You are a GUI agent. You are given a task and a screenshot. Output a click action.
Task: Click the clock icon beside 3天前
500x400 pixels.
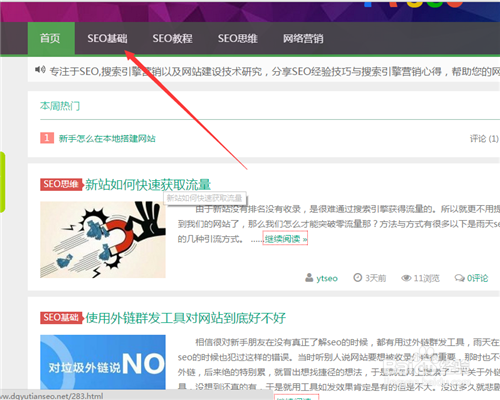pyautogui.click(x=357, y=277)
